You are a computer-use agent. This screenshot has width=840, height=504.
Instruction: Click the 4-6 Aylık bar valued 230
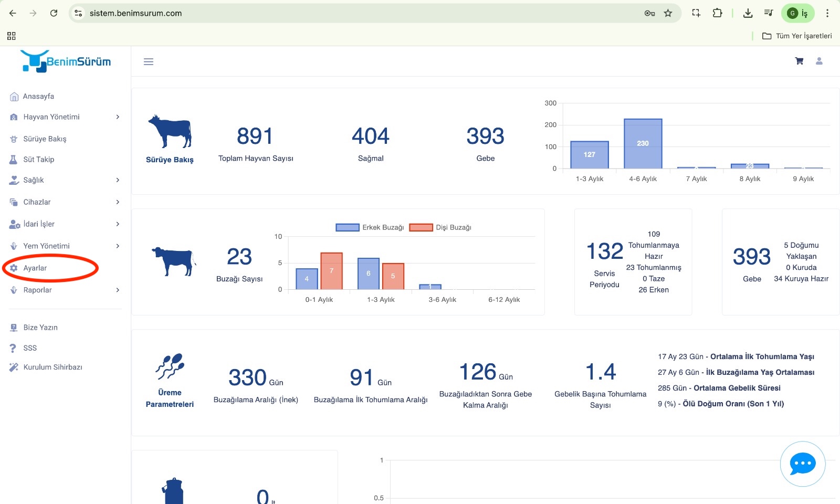click(x=643, y=144)
